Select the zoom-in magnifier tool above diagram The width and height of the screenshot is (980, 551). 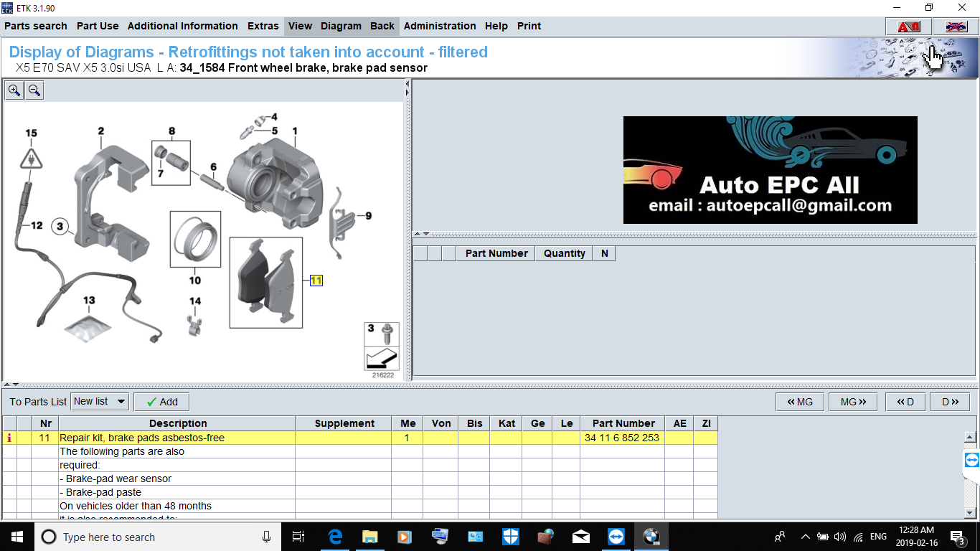[x=14, y=90]
